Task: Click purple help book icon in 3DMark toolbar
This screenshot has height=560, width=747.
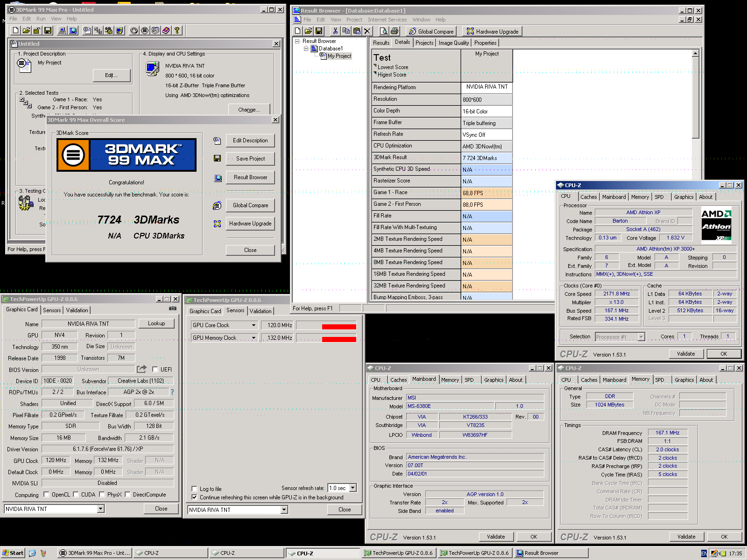Action: pos(166,30)
